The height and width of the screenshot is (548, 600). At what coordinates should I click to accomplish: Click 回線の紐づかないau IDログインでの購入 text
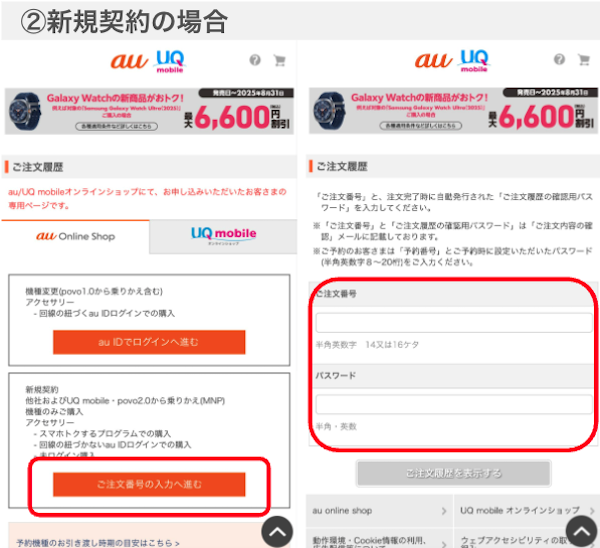pyautogui.click(x=115, y=445)
